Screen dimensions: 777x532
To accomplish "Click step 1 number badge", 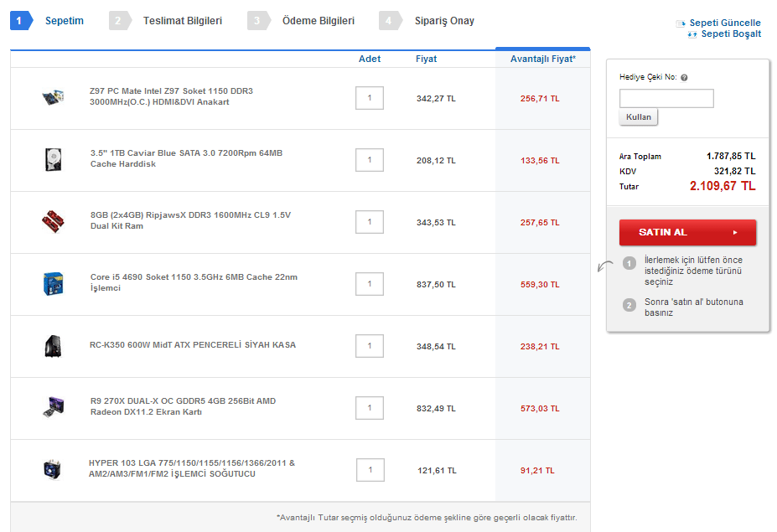I will point(20,21).
